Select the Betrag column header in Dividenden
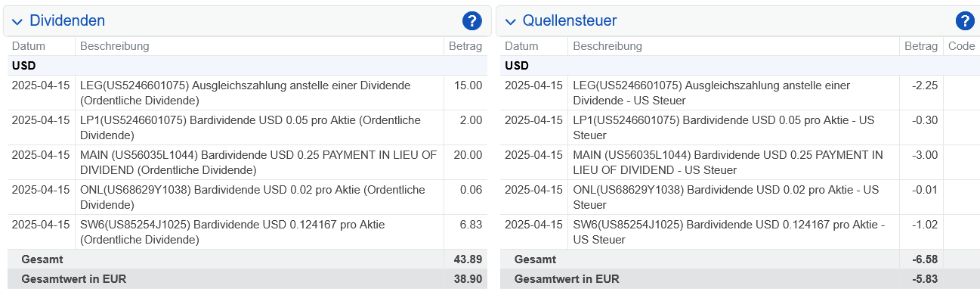The width and height of the screenshot is (980, 295). click(465, 46)
